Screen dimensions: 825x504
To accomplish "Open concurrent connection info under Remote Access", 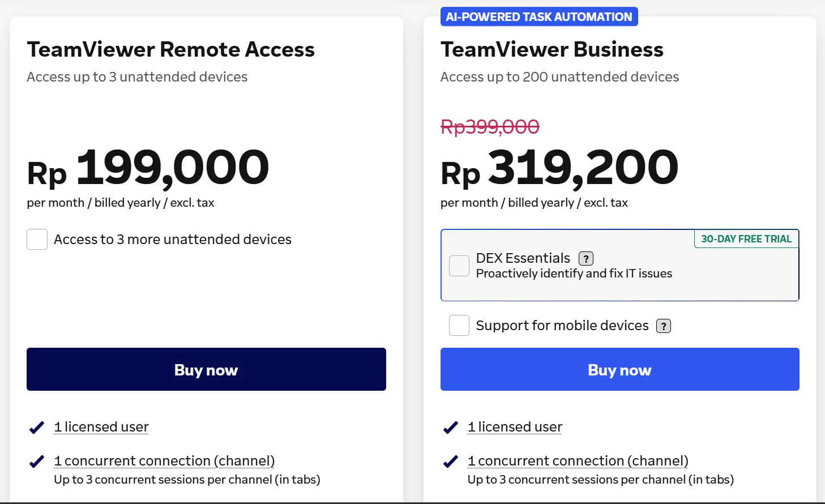I will pos(164,461).
